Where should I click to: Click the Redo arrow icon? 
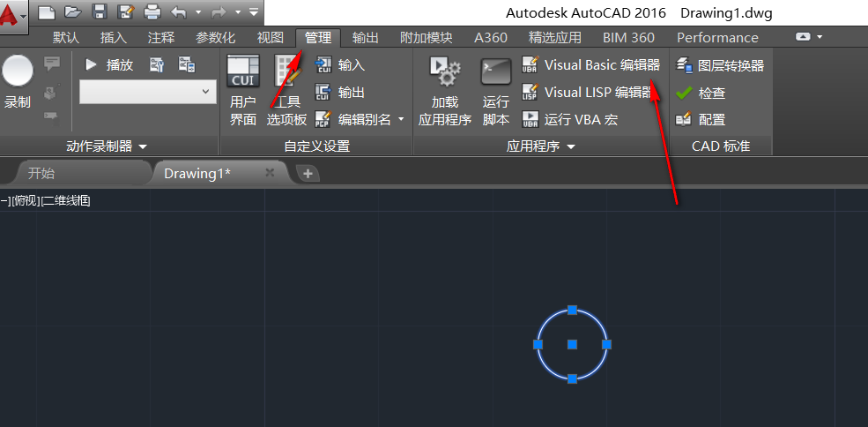pyautogui.click(x=219, y=11)
